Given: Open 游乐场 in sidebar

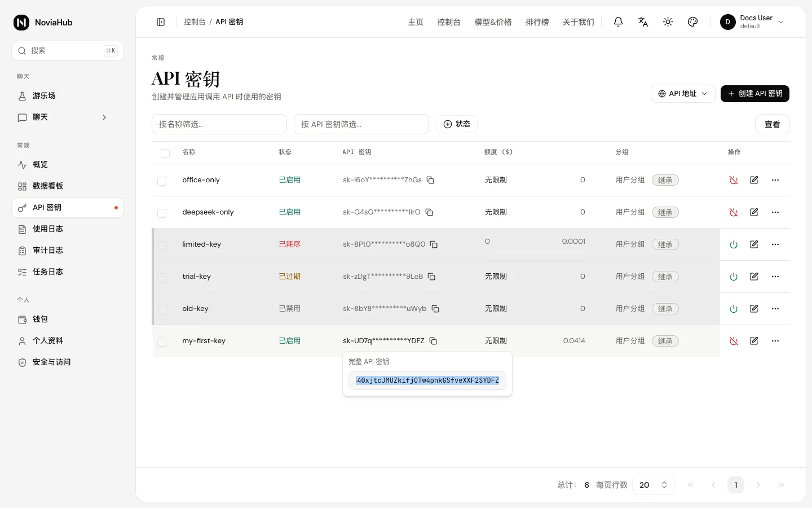Looking at the screenshot, I should [68, 96].
